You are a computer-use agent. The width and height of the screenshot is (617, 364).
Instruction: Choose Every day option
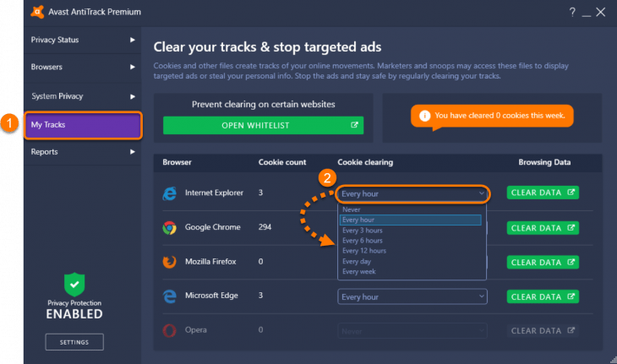[410, 262]
